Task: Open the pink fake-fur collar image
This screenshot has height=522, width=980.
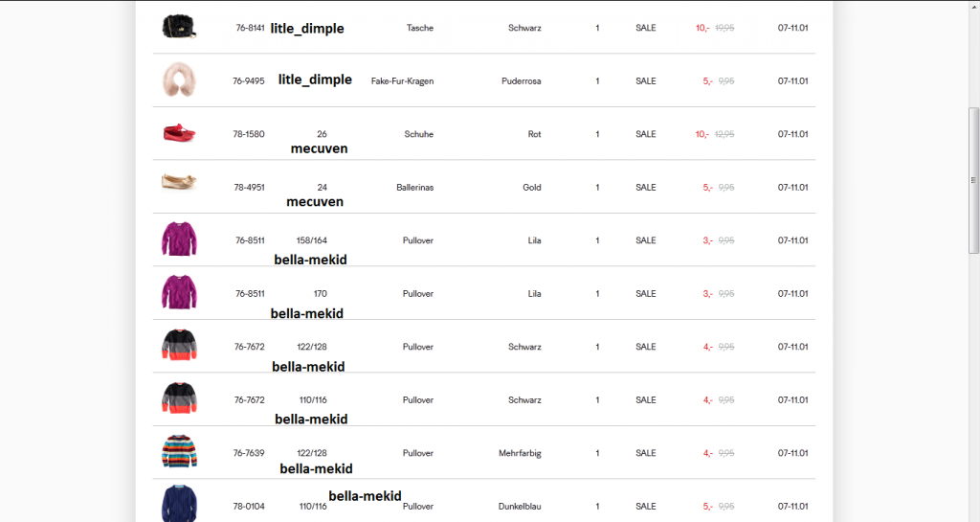Action: pos(179,80)
